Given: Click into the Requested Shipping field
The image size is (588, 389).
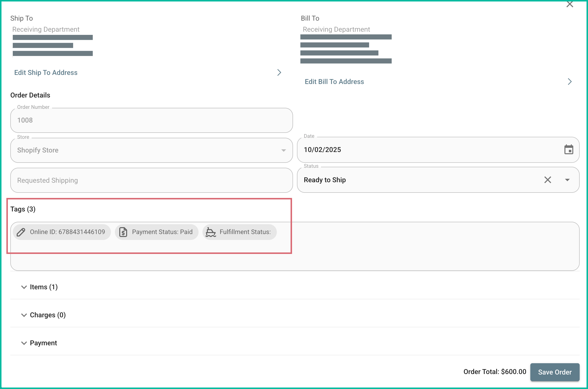Looking at the screenshot, I should tap(151, 180).
